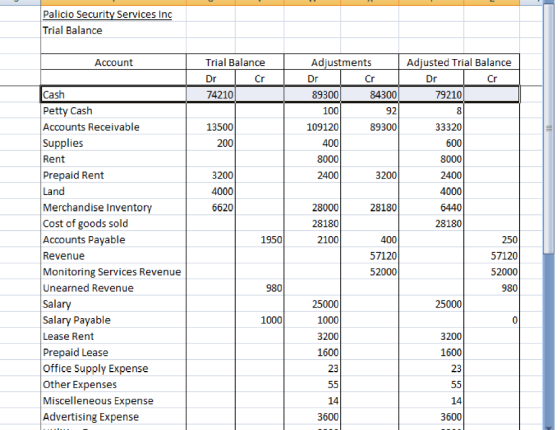Select the Account column header
The width and height of the screenshot is (560, 430).
coord(114,62)
